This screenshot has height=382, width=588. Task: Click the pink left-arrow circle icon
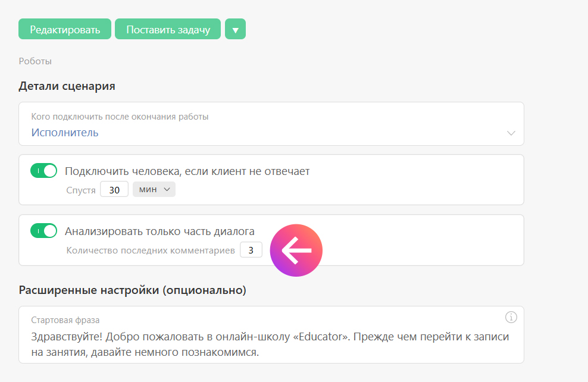296,251
